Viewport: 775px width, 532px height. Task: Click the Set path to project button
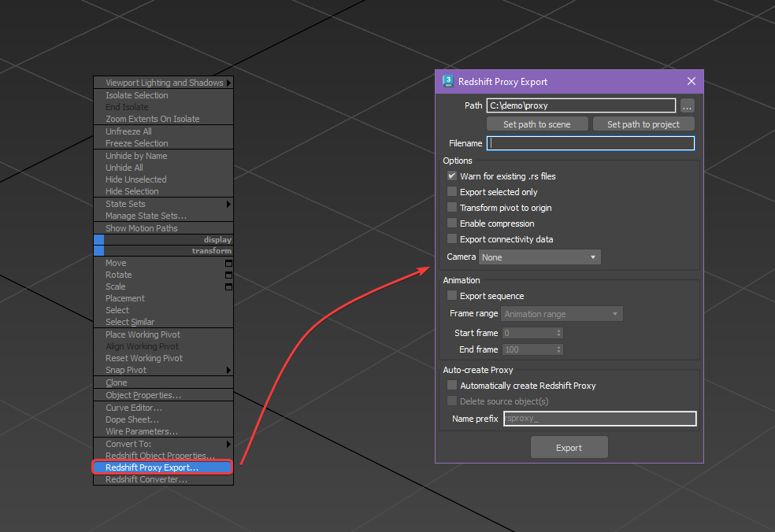point(643,124)
